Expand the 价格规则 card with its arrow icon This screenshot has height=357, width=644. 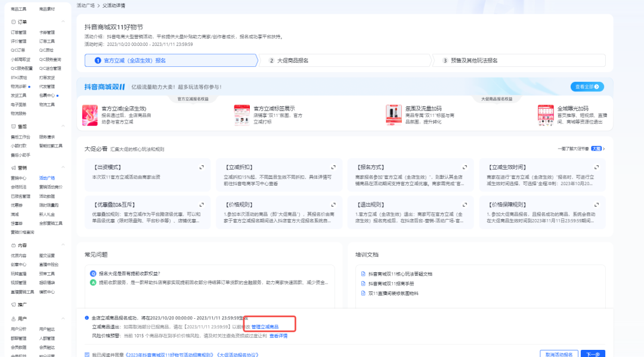pos(333,205)
